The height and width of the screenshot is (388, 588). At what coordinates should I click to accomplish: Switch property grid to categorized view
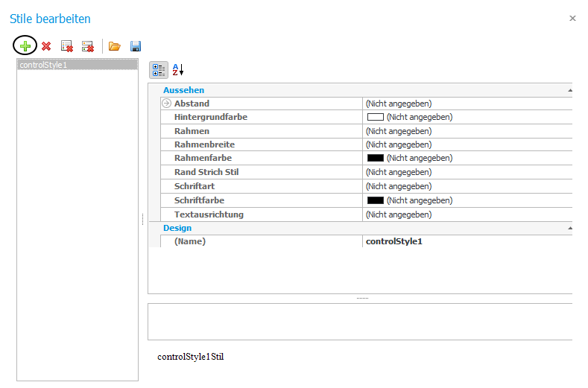click(x=159, y=70)
